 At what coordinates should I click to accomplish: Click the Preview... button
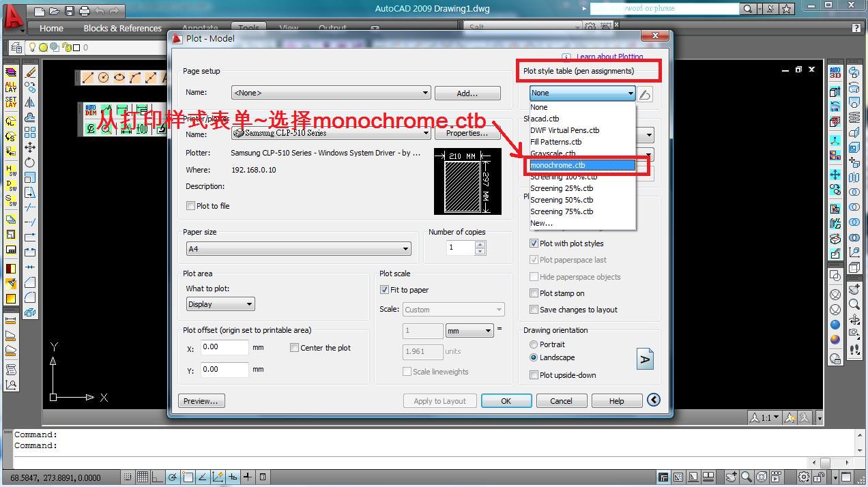coord(201,401)
